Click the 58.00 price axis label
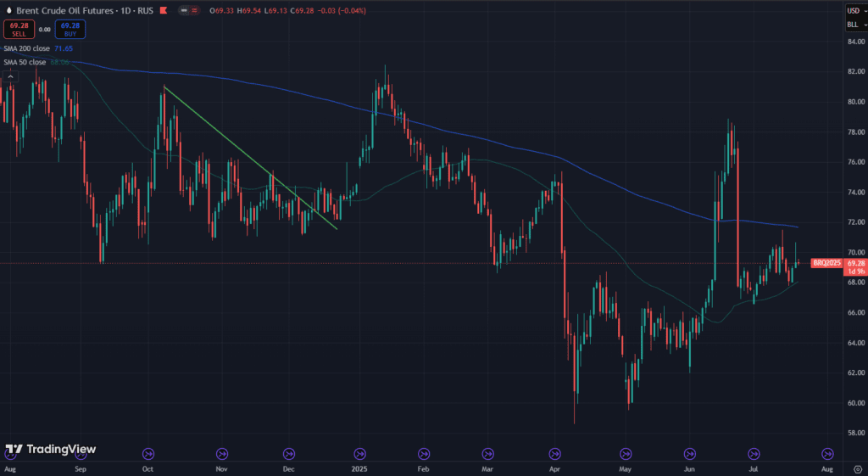 [856, 434]
